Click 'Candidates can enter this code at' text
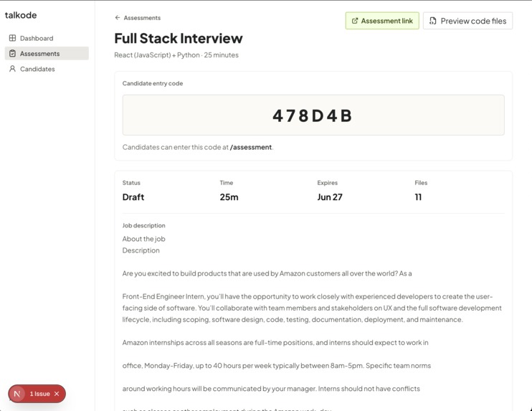The height and width of the screenshot is (411, 532). click(176, 147)
